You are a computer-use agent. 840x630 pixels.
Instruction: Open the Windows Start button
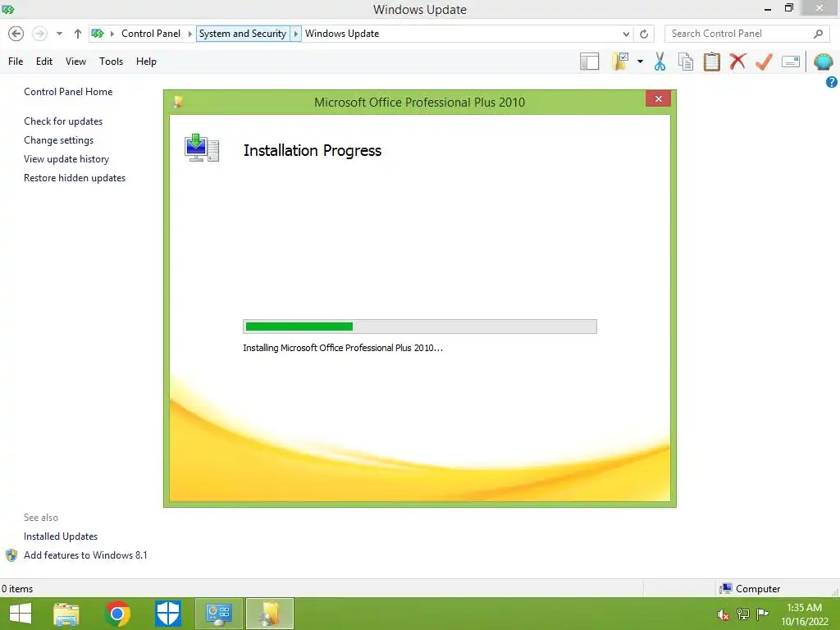(x=21, y=614)
